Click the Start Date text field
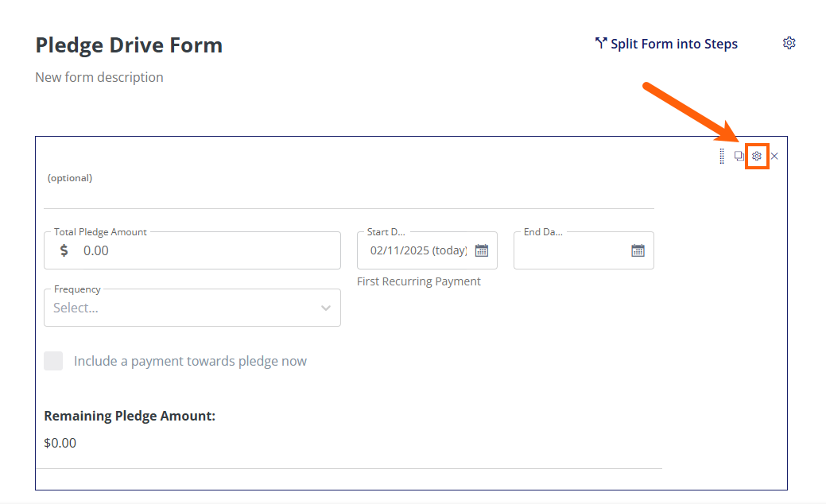Image resolution: width=826 pixels, height=504 pixels. point(418,250)
